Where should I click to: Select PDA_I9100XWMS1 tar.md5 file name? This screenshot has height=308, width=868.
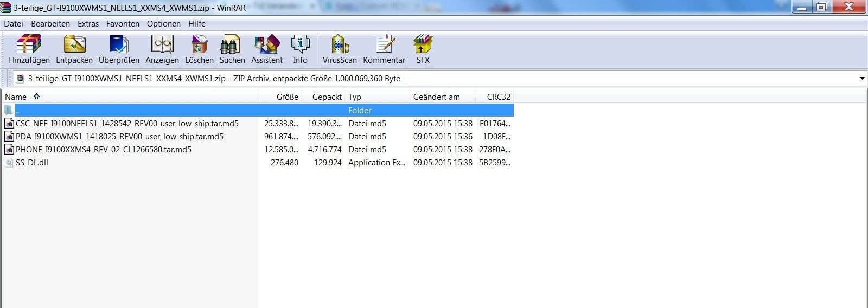tap(119, 137)
